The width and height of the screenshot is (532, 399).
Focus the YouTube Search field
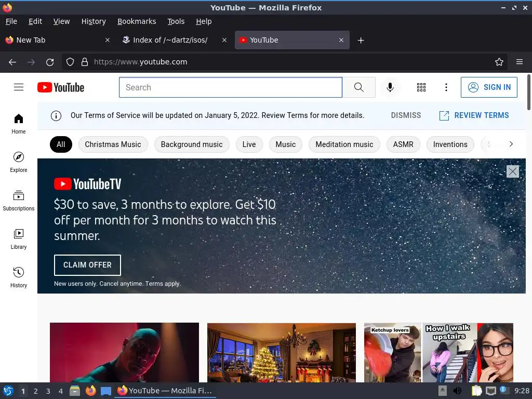tap(230, 87)
